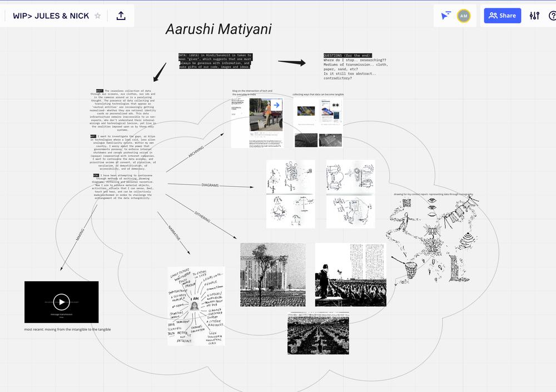Viewport: 556px width, 392px height.
Task: Select caption 'blog on the intersection of tech'
Action: tap(252, 93)
